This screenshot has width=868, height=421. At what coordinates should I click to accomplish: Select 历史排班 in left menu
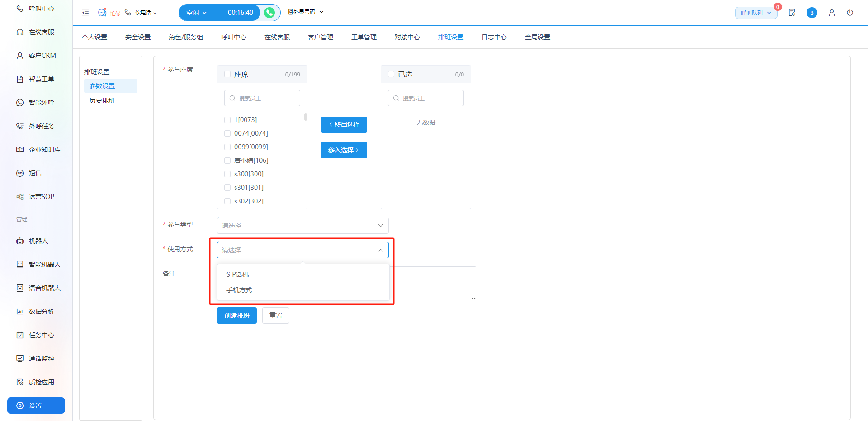point(111,100)
